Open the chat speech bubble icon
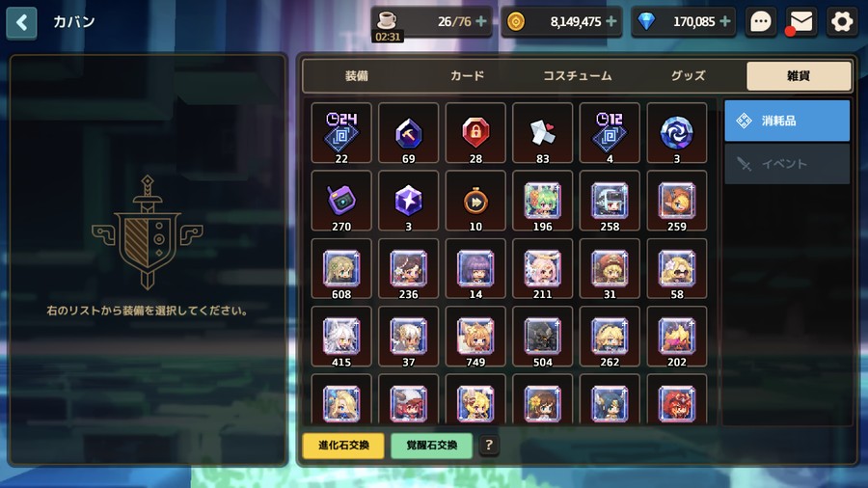The image size is (868, 488). (761, 22)
